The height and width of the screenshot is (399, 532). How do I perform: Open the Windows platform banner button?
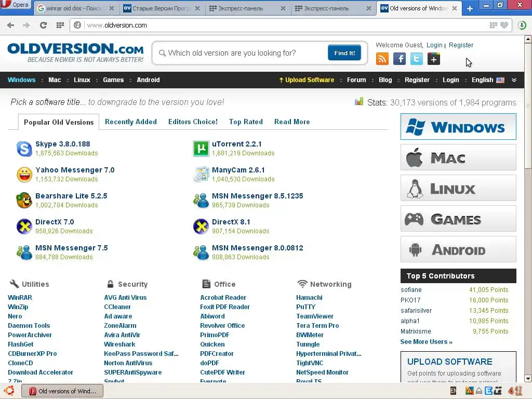(458, 127)
